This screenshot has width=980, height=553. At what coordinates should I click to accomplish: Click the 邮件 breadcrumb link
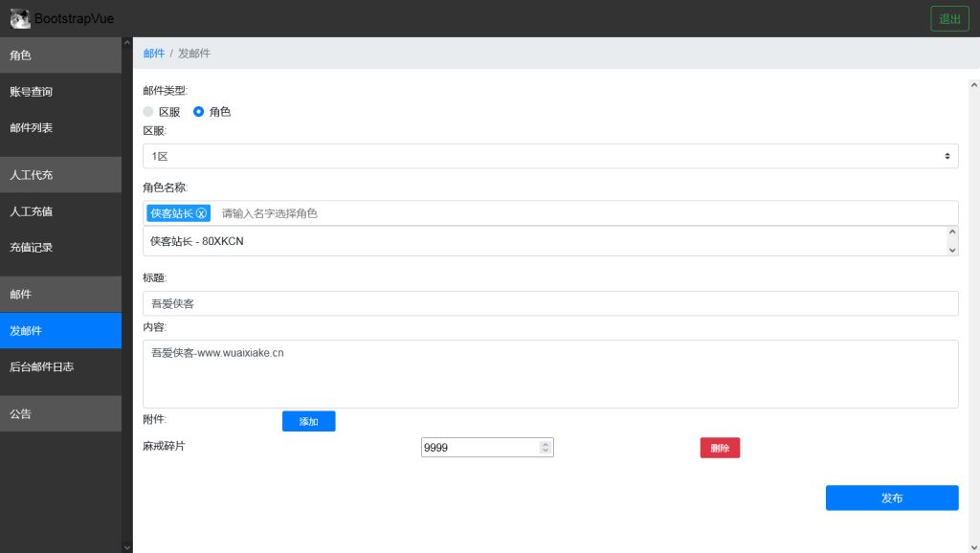(x=153, y=54)
